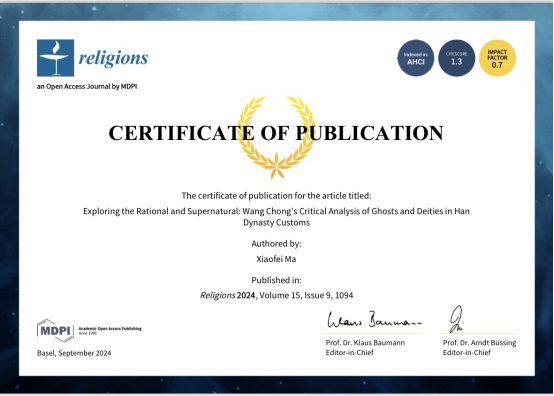Click 'an Open Access Journal by MDPI' text
Viewport: 554px width, 396px height.
coord(87,86)
